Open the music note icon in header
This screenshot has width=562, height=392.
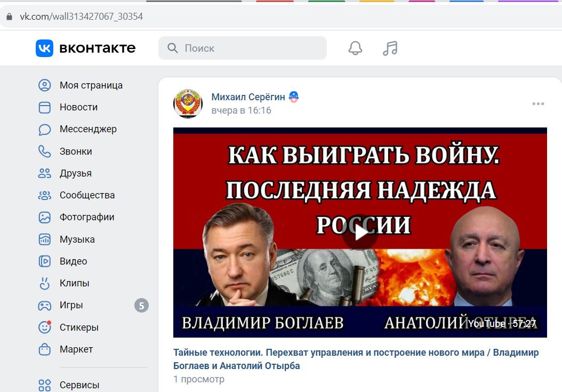pyautogui.click(x=390, y=48)
